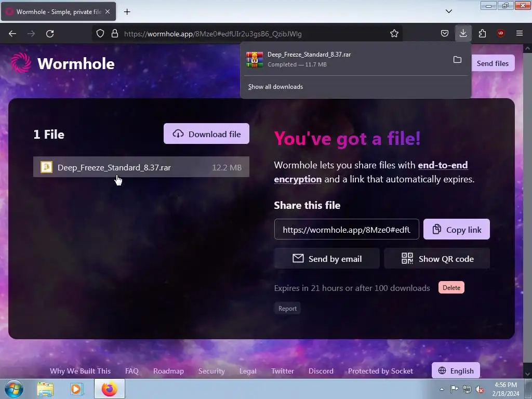Click the Action Center flag icon
Screen dimensions: 532x399
tap(454, 389)
